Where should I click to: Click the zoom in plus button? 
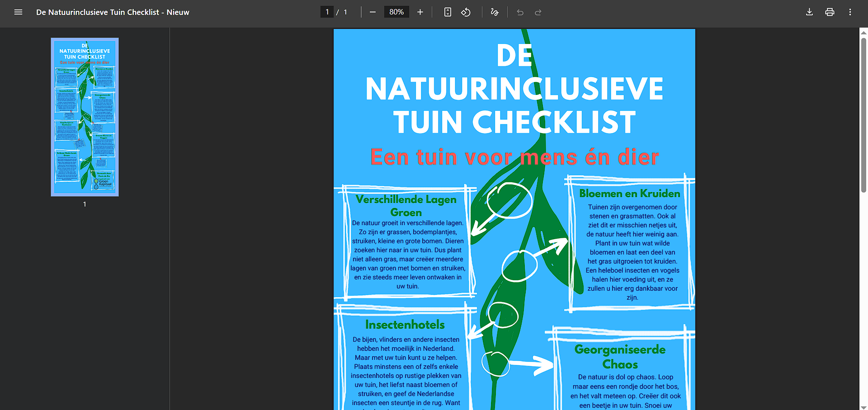pos(420,12)
